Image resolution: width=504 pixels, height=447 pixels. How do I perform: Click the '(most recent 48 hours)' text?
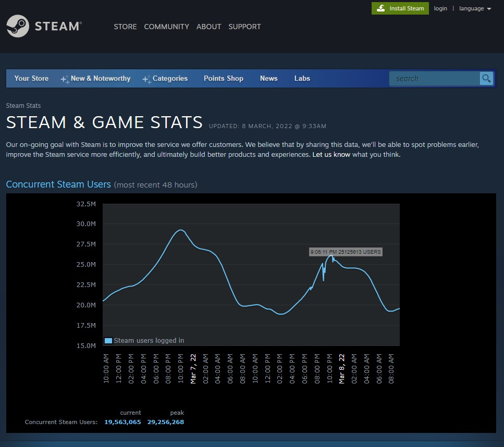click(x=155, y=185)
